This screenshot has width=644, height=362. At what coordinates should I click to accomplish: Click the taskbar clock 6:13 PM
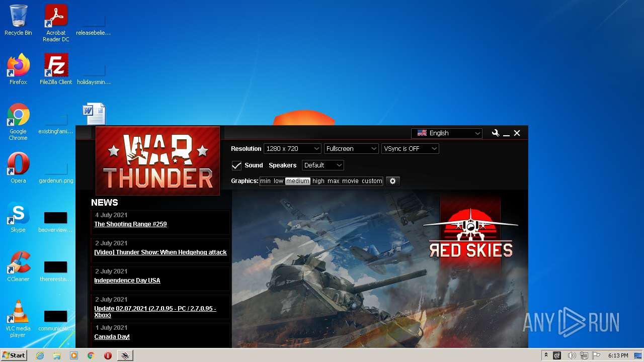[x=618, y=355]
